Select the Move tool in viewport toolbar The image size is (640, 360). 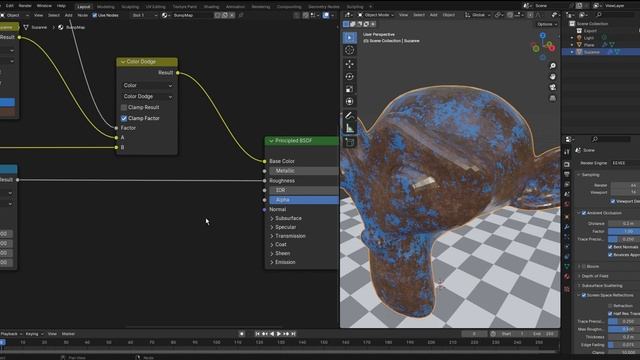[x=349, y=64]
